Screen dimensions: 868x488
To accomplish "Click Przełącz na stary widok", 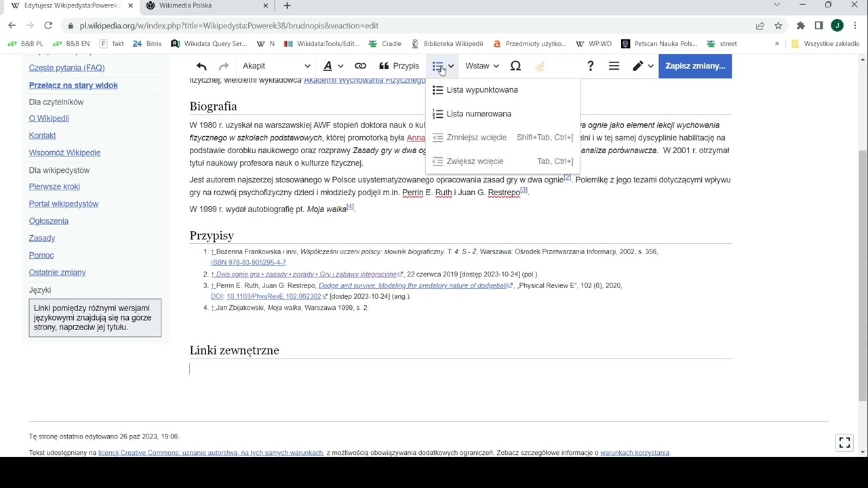I will point(73,85).
